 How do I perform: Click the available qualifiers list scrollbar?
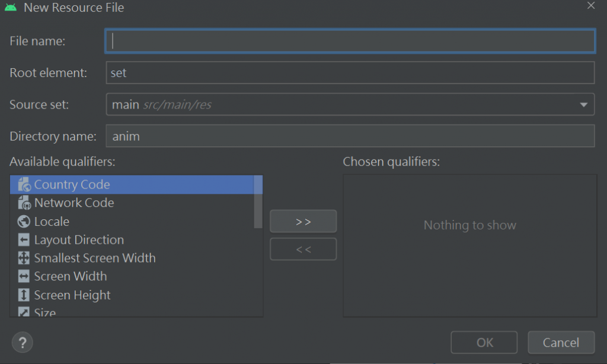258,202
